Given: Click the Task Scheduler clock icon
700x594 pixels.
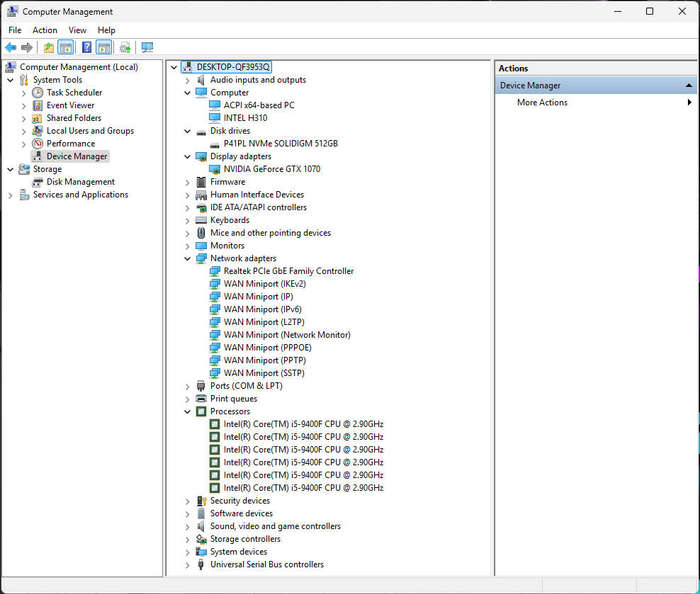Looking at the screenshot, I should coord(38,92).
